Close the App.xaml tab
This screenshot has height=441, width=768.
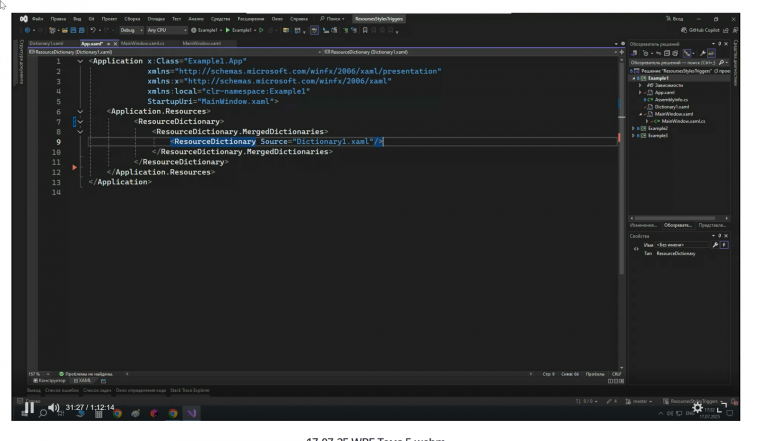(116, 44)
